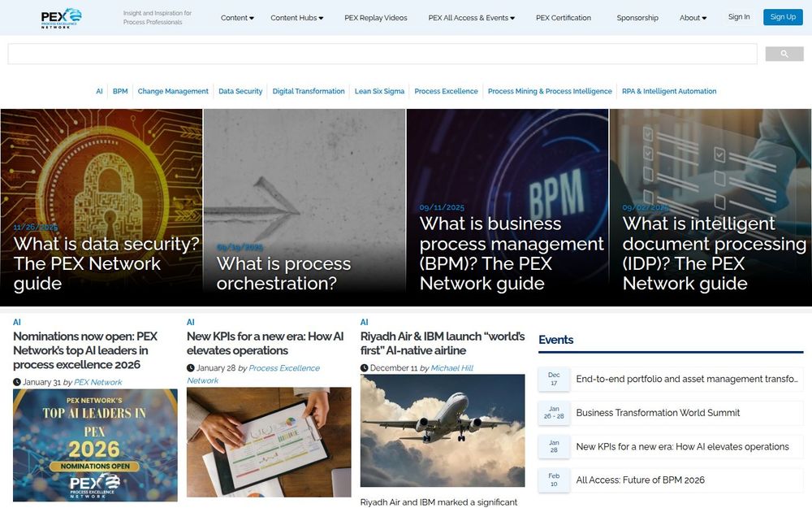
Task: Open the All Access: Future of BPM 2026 event
Action: point(640,480)
